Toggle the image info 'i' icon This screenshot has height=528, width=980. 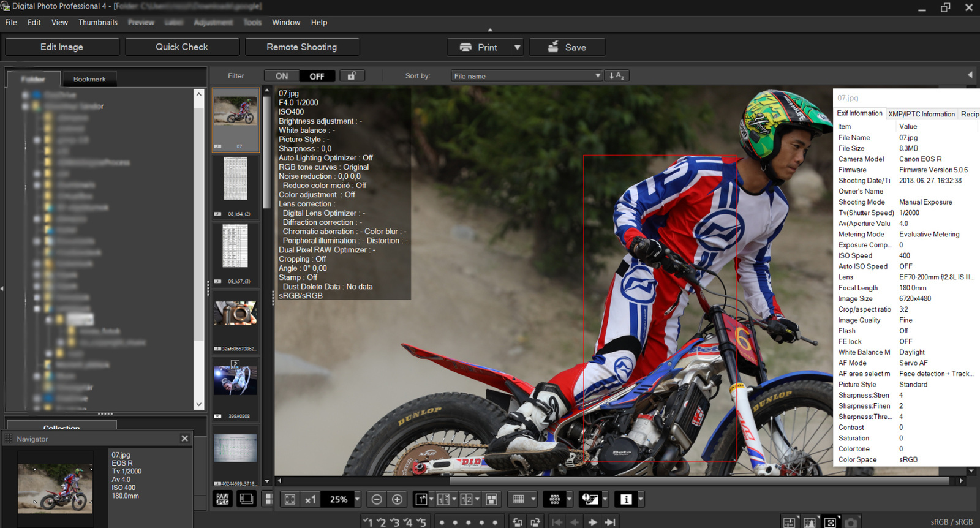pyautogui.click(x=626, y=499)
